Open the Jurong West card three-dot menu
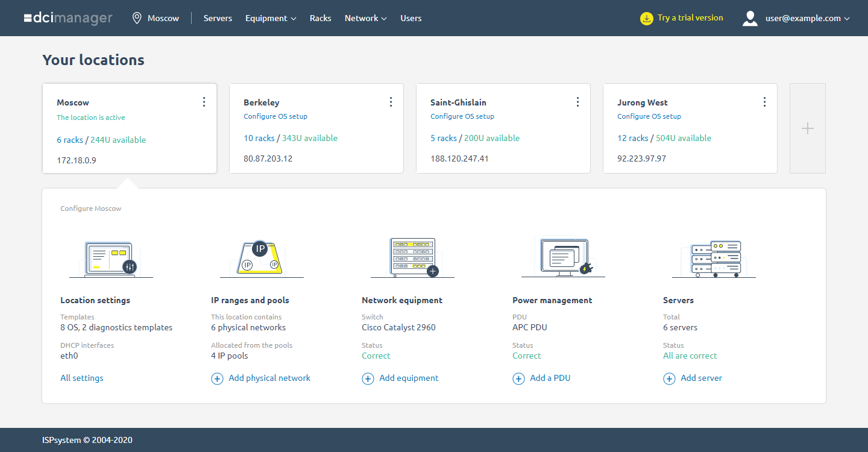The image size is (868, 452). pos(764,102)
